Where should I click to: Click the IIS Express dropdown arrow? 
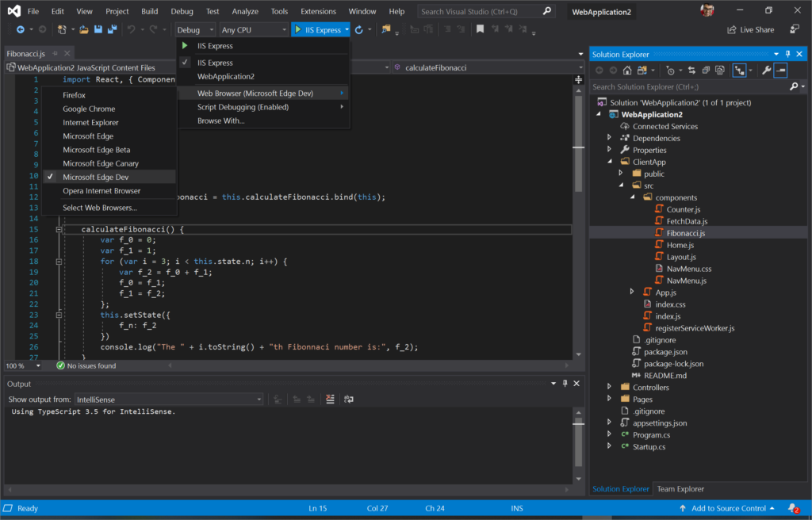click(347, 30)
